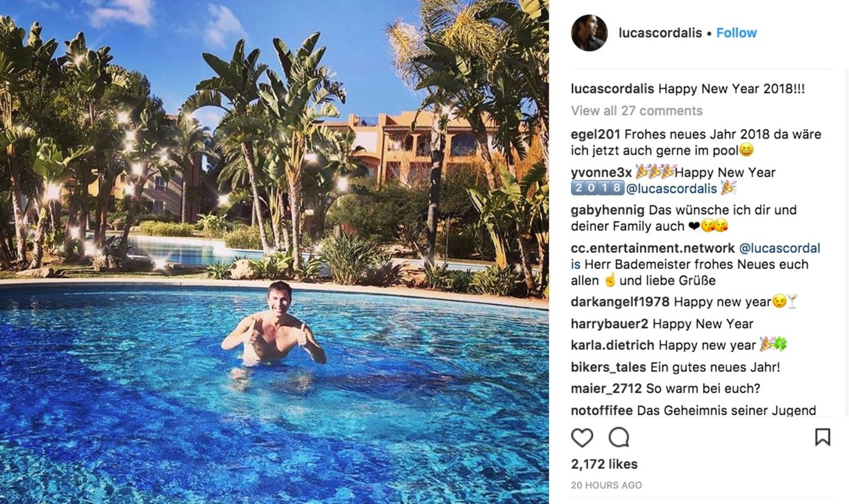Open the cc.entertainment.network profile link
The width and height of the screenshot is (849, 504).
point(653,248)
